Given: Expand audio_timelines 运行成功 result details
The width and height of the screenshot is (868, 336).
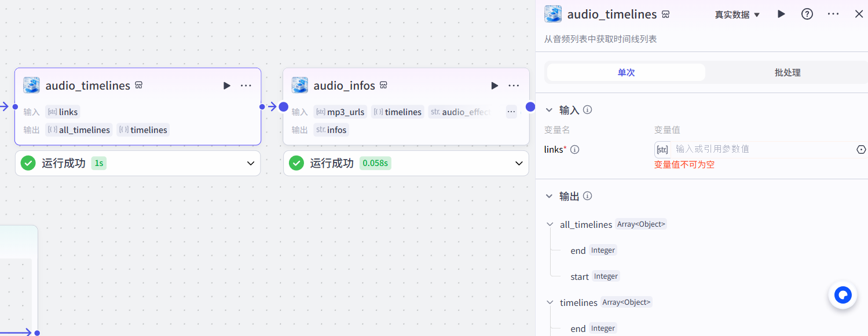Looking at the screenshot, I should 251,164.
